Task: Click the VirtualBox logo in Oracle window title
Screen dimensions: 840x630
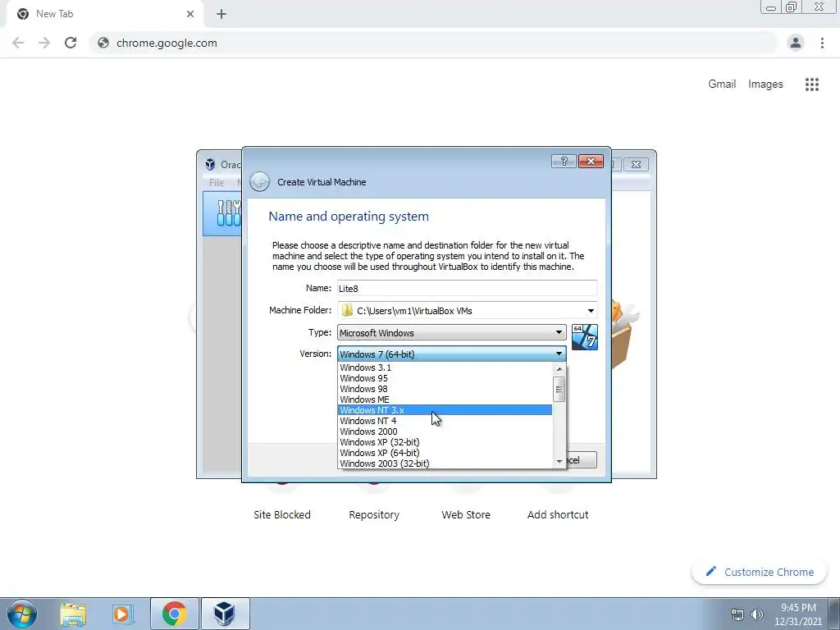Action: 211,164
